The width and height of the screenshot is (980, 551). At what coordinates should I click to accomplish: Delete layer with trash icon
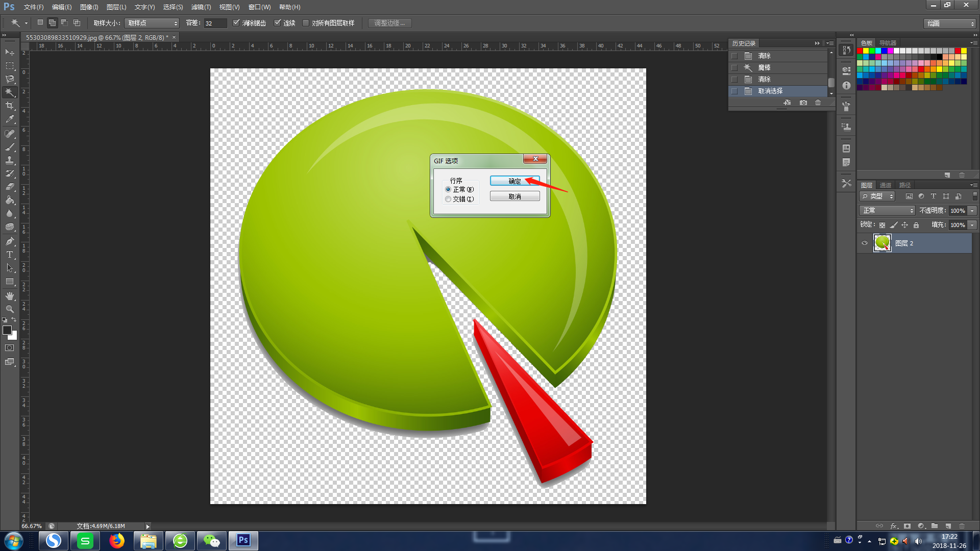(x=962, y=526)
